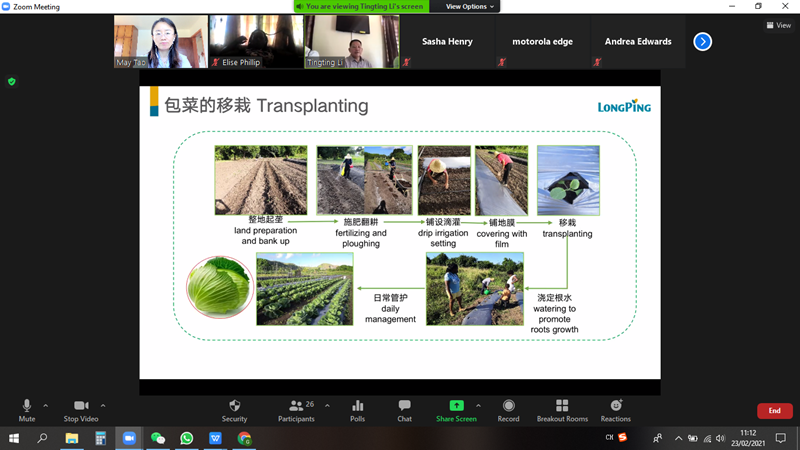Toggle Stop Video camera button

pyautogui.click(x=82, y=410)
